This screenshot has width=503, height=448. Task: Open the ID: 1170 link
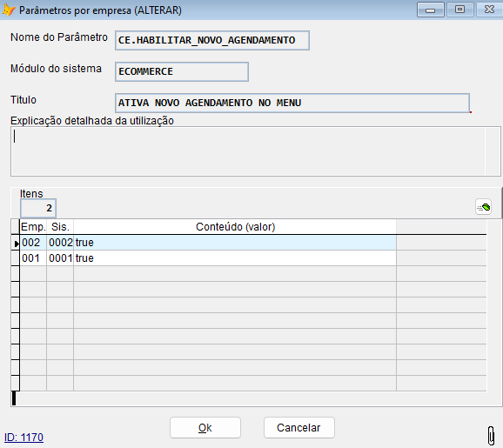tap(23, 437)
